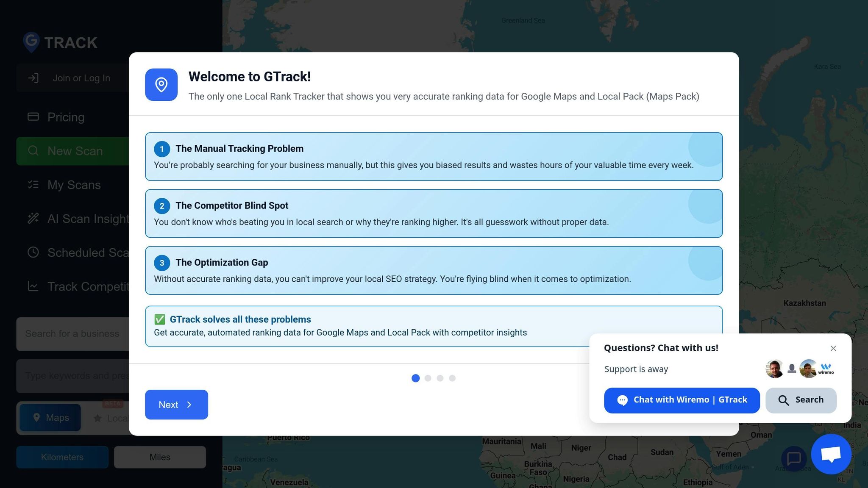Select the Kilometers unit toggle
868x488 pixels.
click(x=62, y=457)
